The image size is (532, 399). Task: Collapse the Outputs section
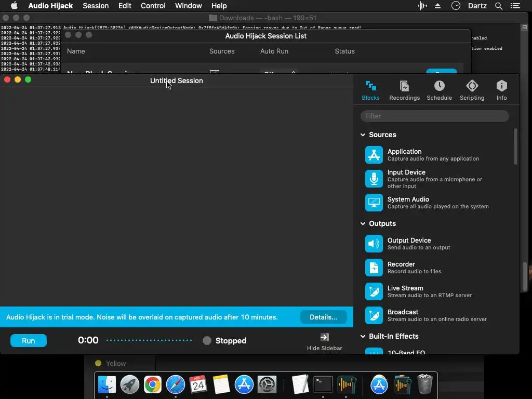tap(363, 223)
